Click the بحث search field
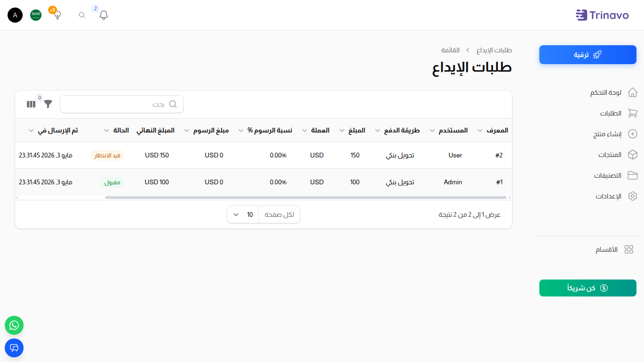 point(122,104)
